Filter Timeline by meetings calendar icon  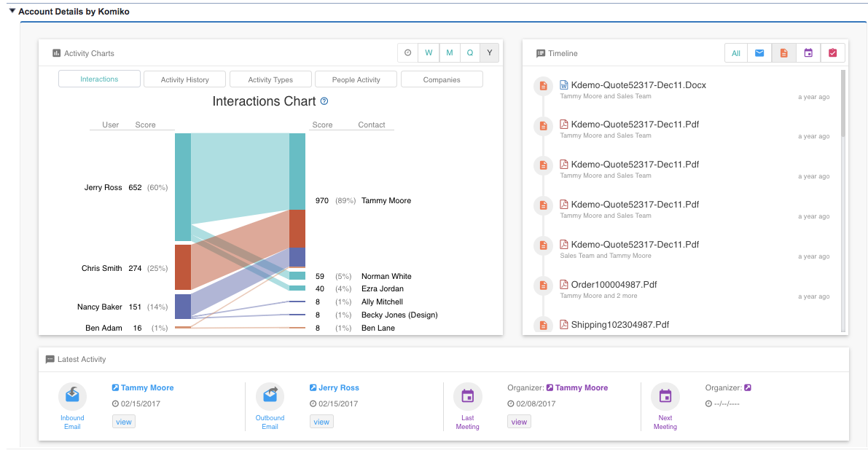[808, 52]
